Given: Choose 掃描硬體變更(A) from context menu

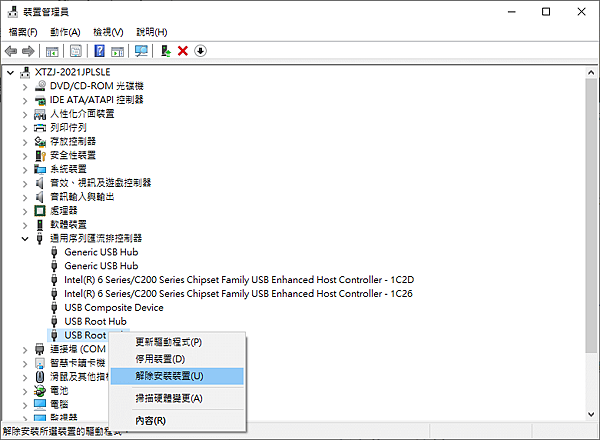Looking at the screenshot, I should click(177, 399).
